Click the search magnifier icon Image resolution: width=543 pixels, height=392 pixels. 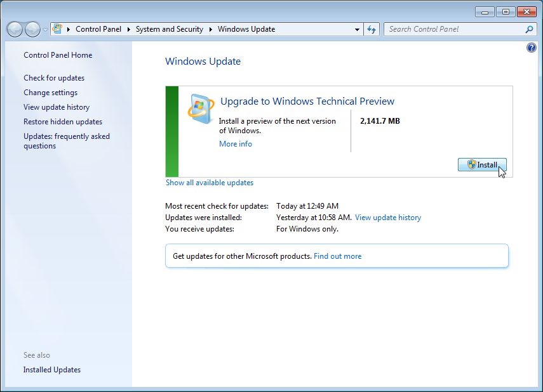tap(529, 29)
